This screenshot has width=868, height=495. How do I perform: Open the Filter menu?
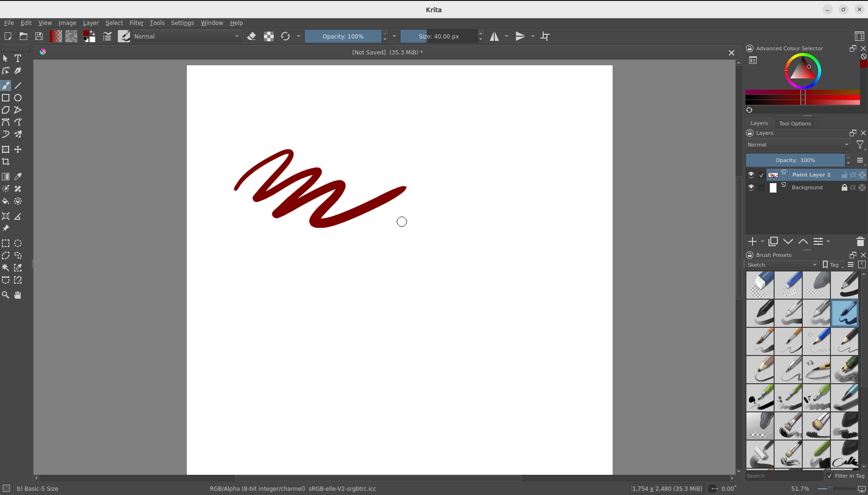[136, 23]
